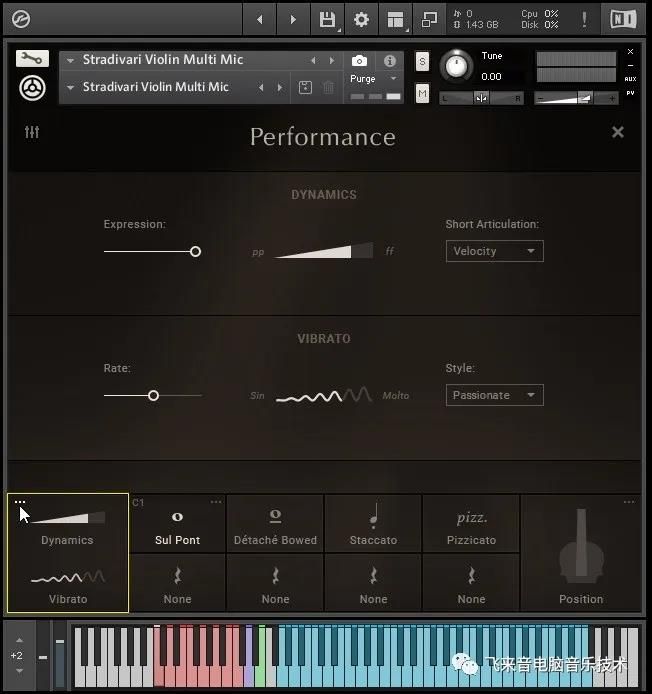Toggle the AUX display
Viewport: 652px width, 694px height.
click(630, 79)
